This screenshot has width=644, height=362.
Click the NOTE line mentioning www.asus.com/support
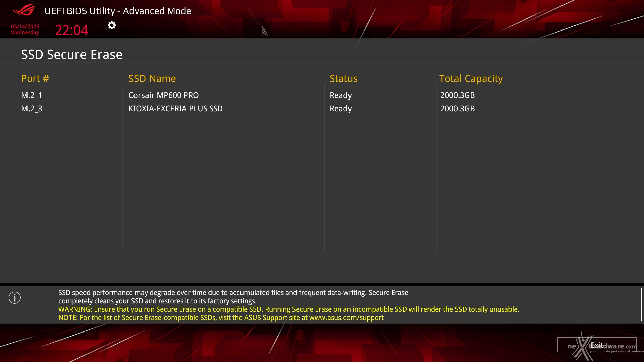pyautogui.click(x=221, y=318)
